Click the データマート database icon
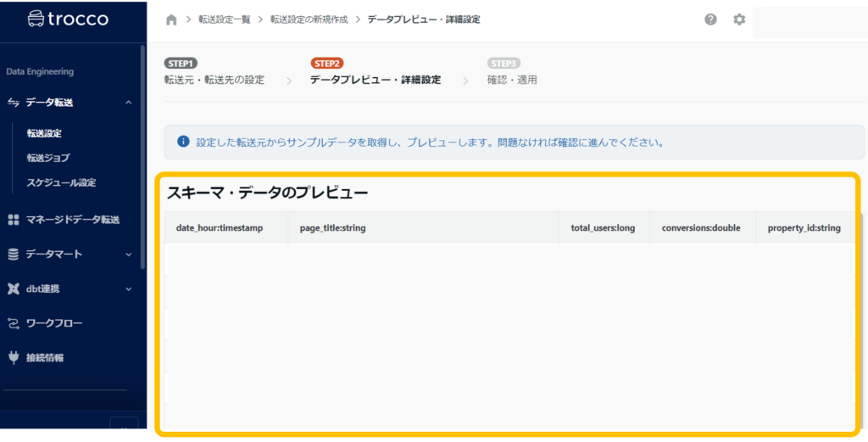 [14, 254]
